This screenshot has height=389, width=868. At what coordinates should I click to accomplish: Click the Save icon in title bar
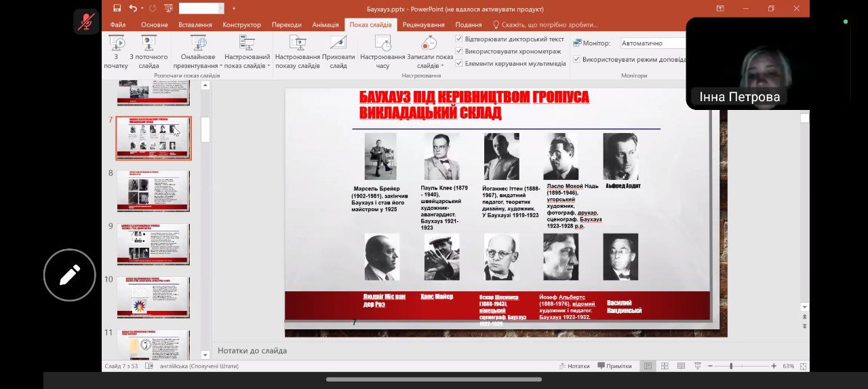tap(117, 8)
